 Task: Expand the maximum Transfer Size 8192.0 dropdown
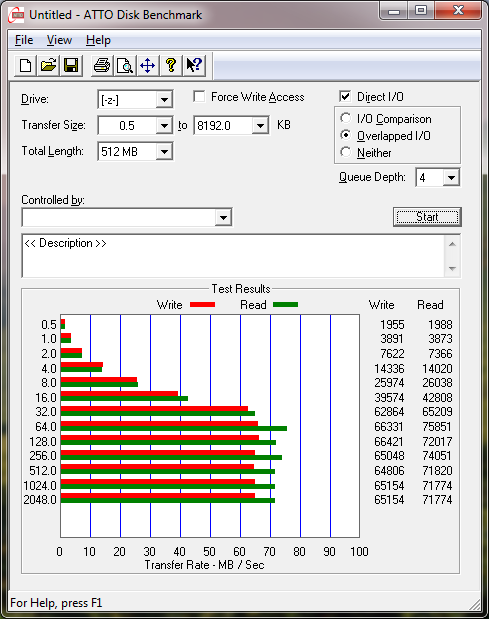tap(260, 126)
